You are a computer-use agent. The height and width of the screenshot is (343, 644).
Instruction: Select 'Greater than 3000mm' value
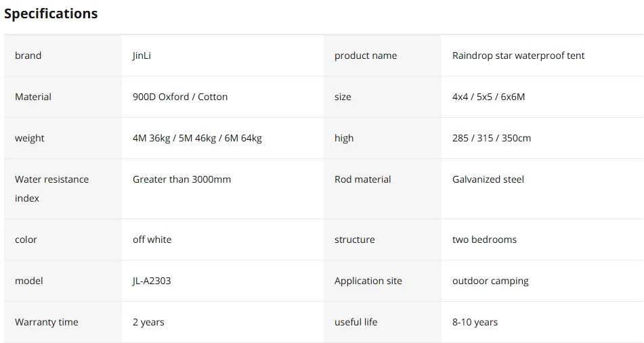(x=181, y=179)
